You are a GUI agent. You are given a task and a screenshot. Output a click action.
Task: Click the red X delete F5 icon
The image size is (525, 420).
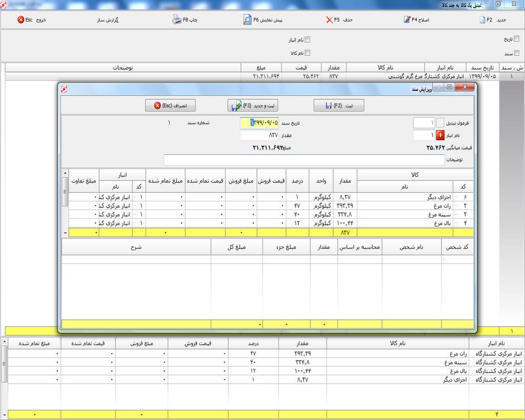point(330,20)
